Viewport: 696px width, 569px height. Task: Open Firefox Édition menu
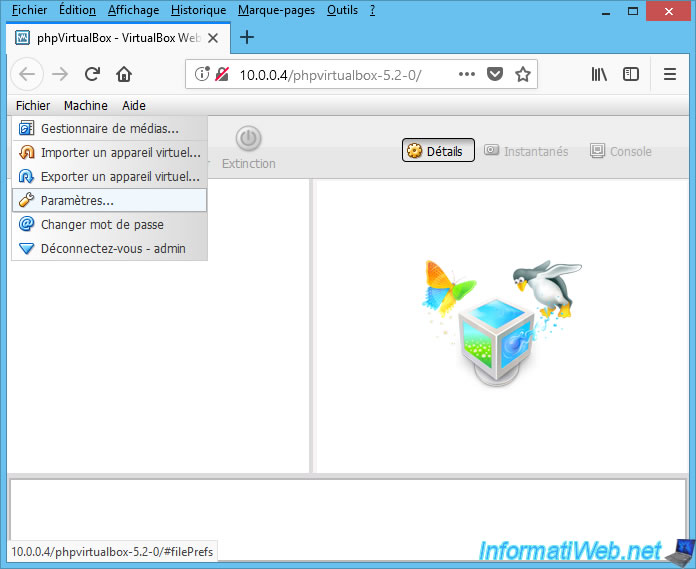[77, 10]
